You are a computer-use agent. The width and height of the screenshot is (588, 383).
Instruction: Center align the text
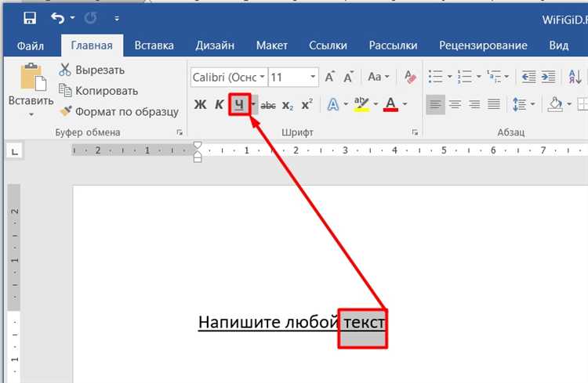click(x=456, y=104)
